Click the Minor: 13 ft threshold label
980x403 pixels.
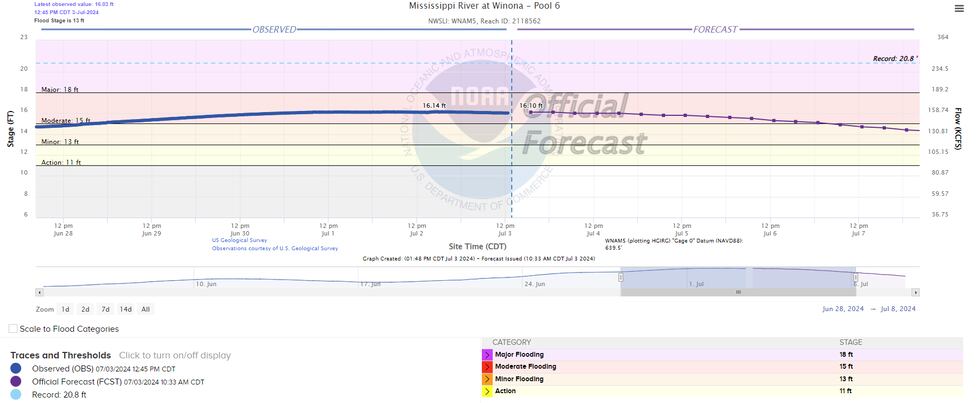pos(60,142)
